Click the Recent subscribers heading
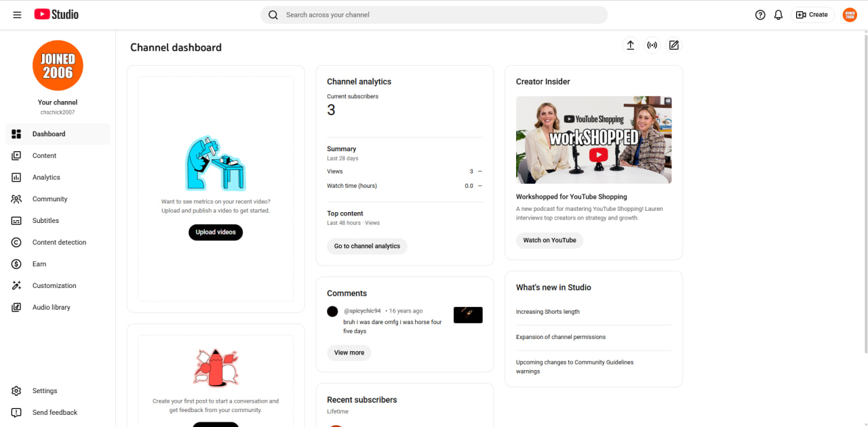The image size is (868, 427). coord(362,400)
